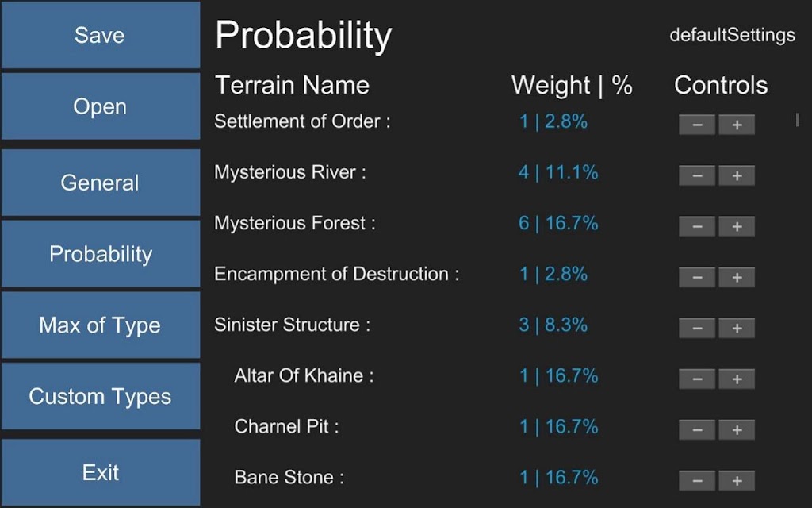This screenshot has height=508, width=812.
Task: Increase Altar Of Khaine weight
Action: pyautogui.click(x=737, y=379)
